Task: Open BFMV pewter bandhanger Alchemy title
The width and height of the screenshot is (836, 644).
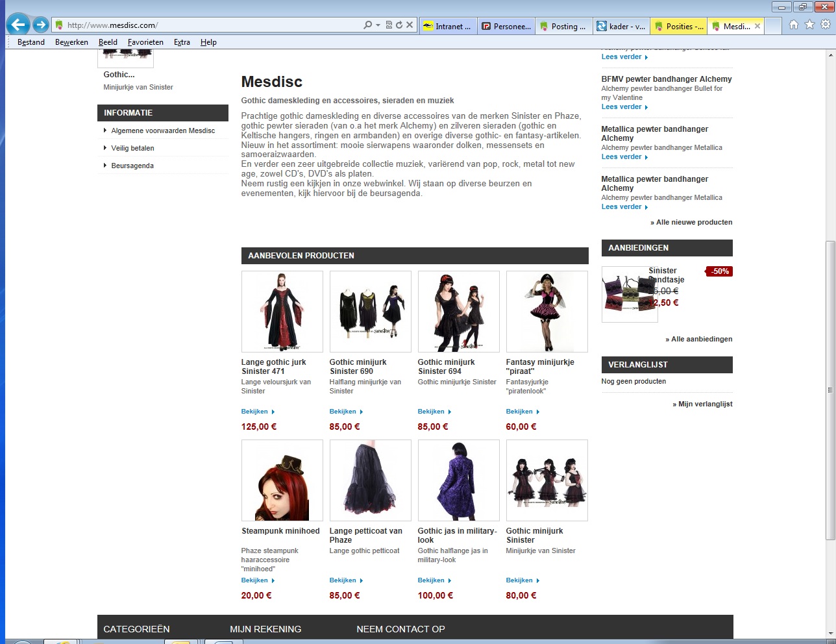Action: click(667, 79)
